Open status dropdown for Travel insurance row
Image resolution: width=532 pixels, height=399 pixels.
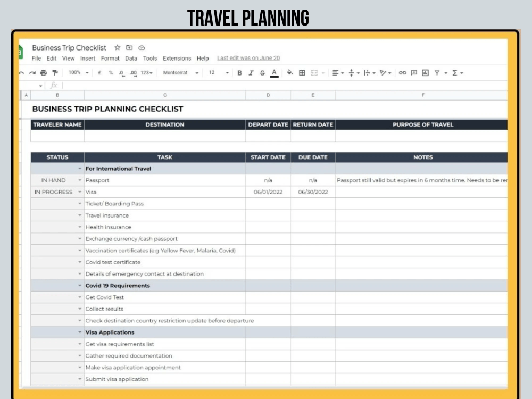pyautogui.click(x=80, y=215)
